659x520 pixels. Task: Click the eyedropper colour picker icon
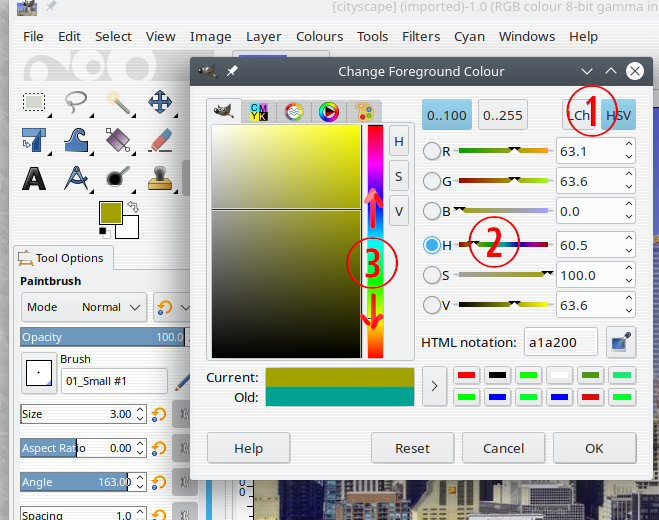619,342
